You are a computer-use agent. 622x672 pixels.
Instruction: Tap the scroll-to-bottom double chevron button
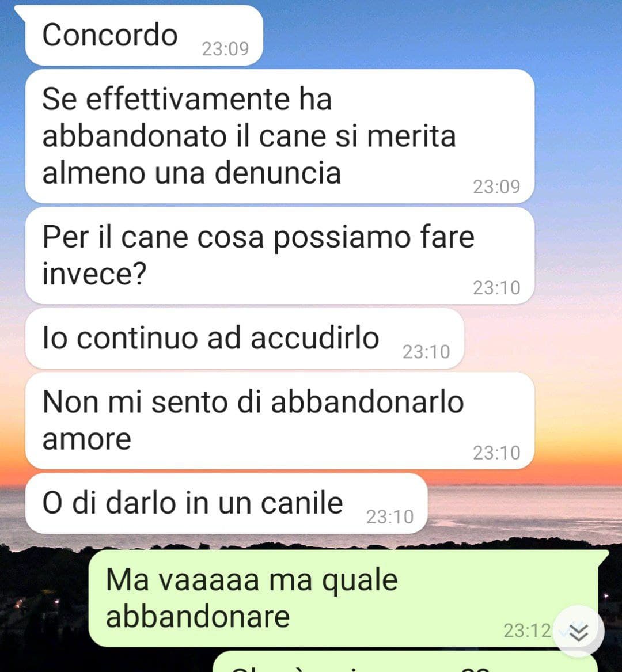[578, 631]
